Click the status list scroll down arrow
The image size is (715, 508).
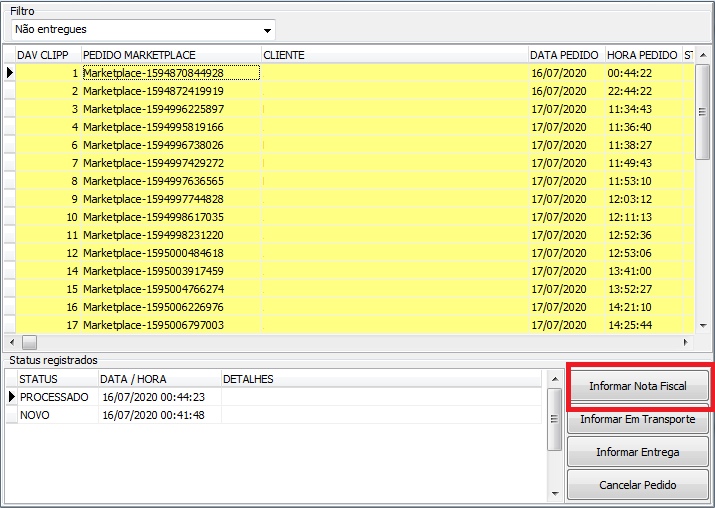554,492
